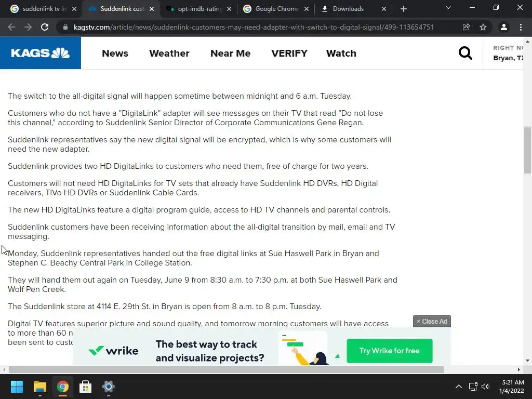
Task: Close the 'Google Chrome' tab
Action: coord(307,9)
